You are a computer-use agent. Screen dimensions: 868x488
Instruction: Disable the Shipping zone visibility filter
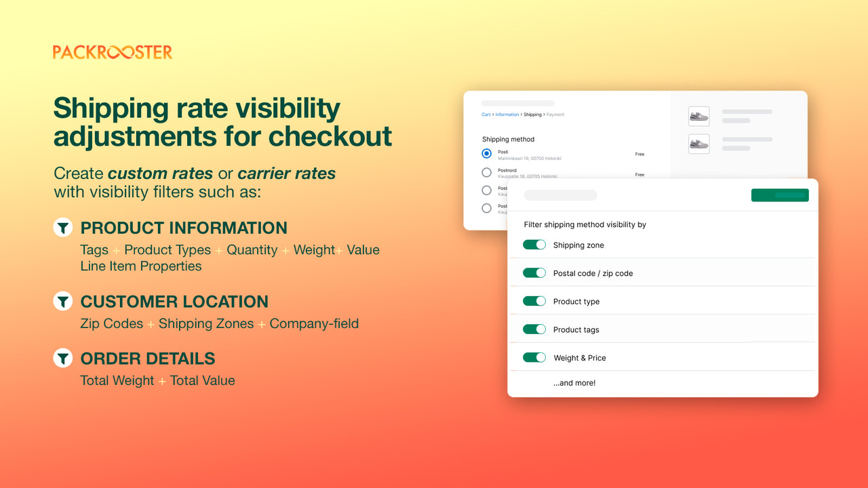tap(534, 245)
